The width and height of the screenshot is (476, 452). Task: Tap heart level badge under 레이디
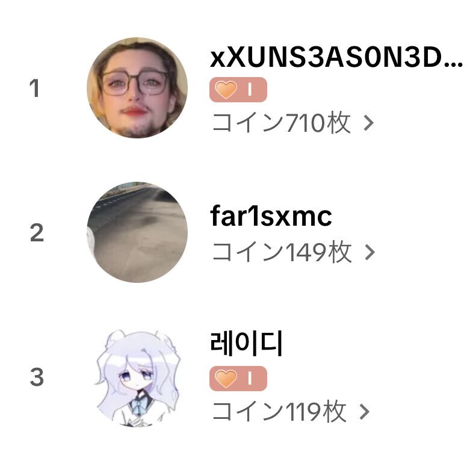click(x=238, y=379)
